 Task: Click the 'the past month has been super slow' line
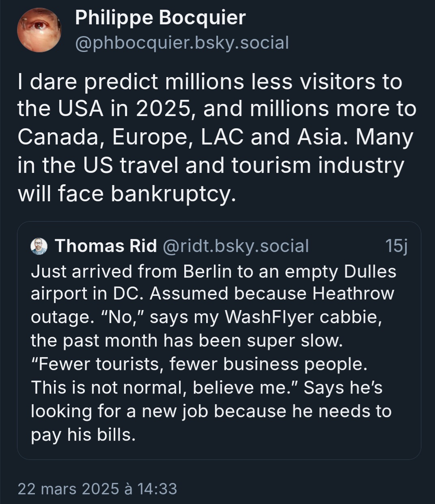[x=187, y=340]
